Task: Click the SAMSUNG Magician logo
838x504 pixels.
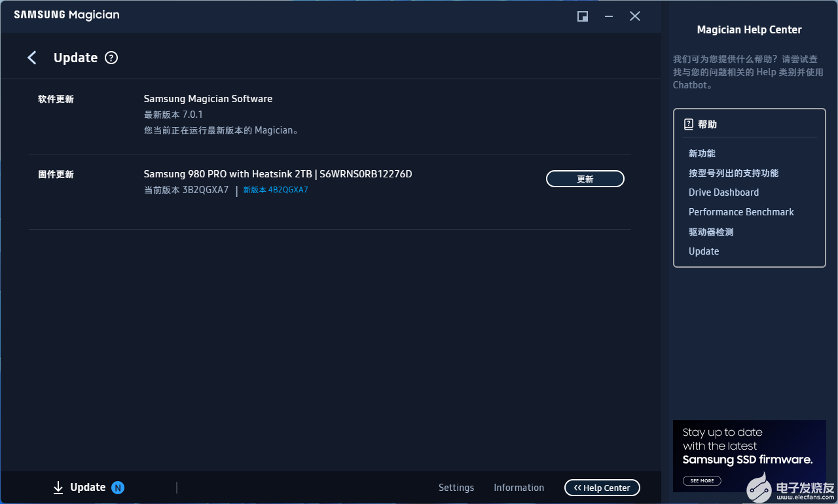Action: tap(67, 15)
